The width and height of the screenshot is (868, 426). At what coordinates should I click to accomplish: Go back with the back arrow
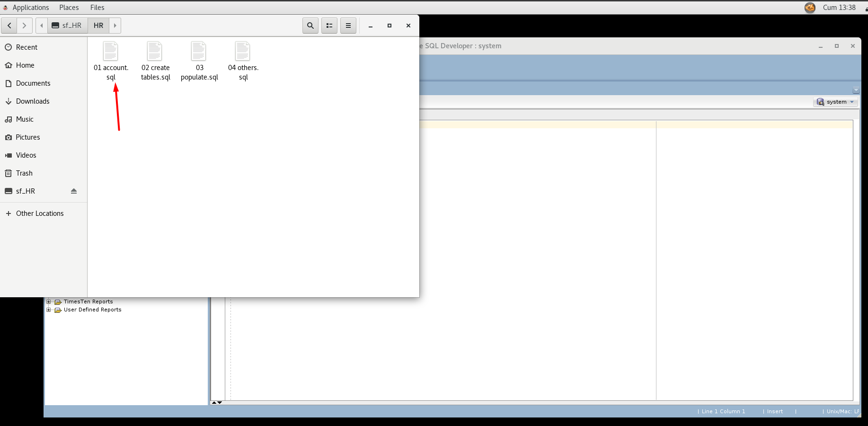point(9,26)
